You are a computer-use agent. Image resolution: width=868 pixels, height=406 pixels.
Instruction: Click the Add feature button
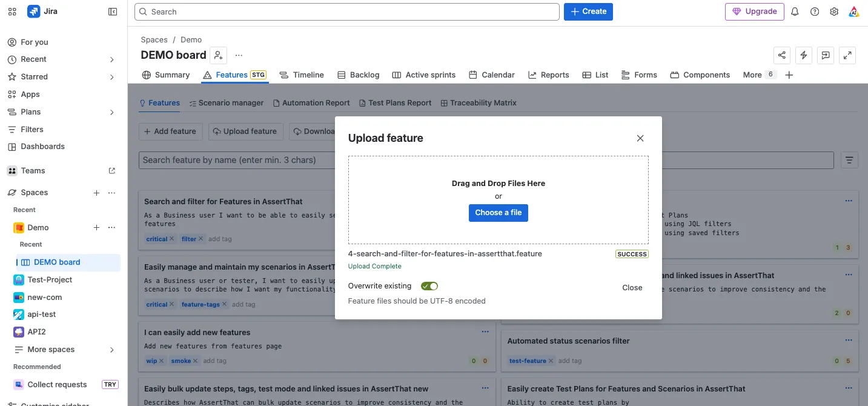(170, 131)
